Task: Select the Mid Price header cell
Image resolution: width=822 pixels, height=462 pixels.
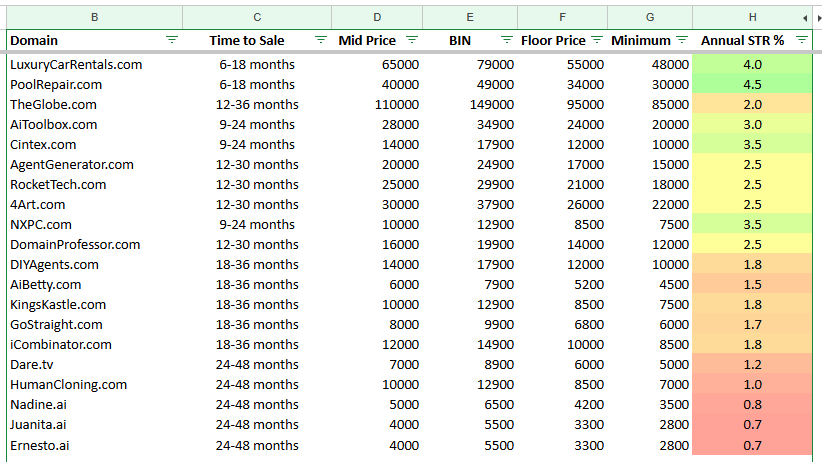Action: pos(377,40)
